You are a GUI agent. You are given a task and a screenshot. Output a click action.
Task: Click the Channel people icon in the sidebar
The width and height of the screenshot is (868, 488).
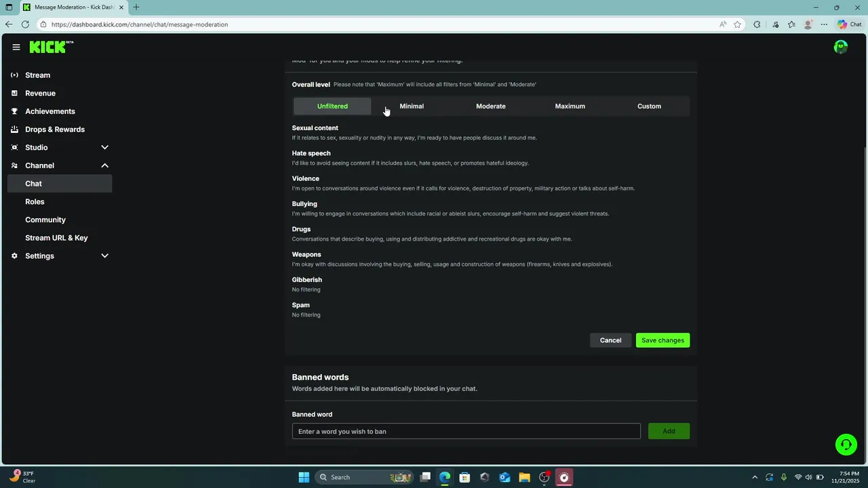click(14, 165)
